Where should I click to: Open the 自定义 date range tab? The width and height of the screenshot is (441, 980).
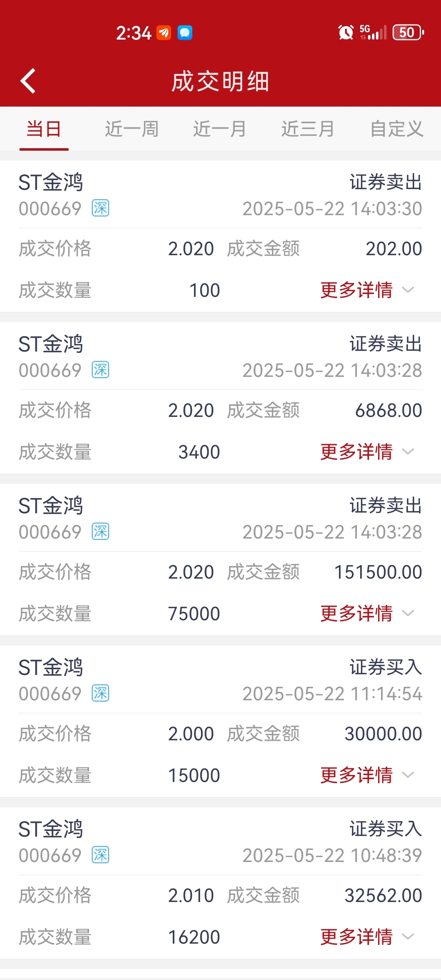[x=396, y=129]
